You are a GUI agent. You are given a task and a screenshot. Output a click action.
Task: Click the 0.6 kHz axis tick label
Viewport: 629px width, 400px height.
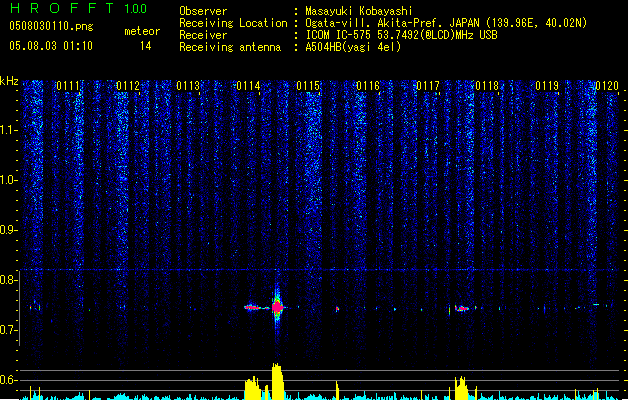9,380
